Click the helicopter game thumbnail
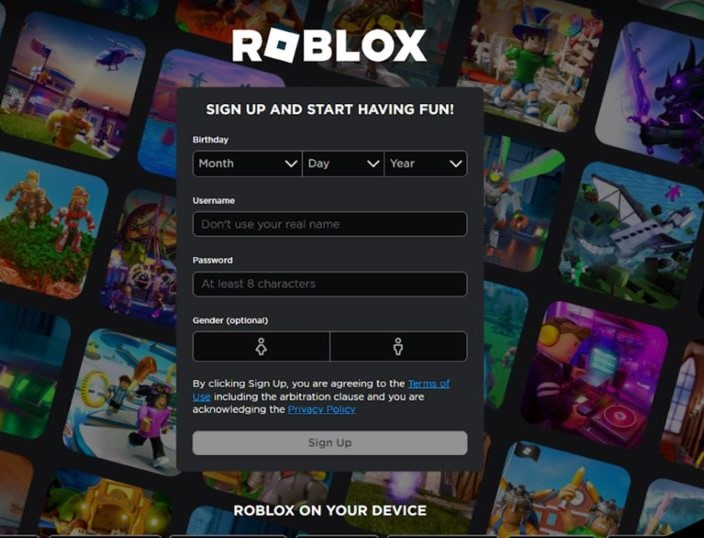The height and width of the screenshot is (538, 704). tap(73, 85)
